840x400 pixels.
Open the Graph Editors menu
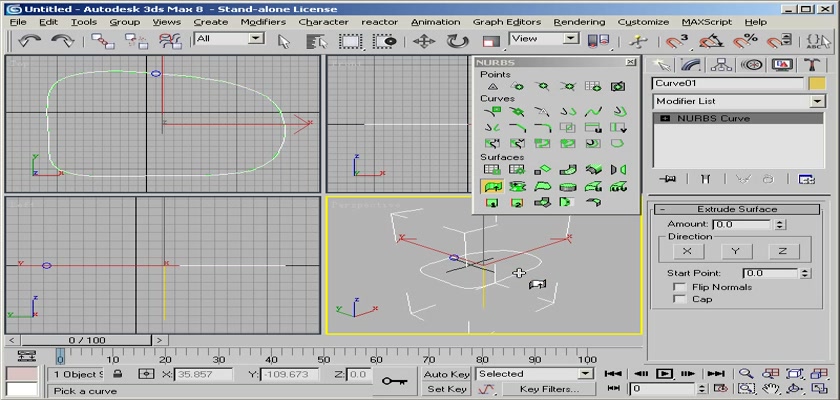tap(507, 22)
